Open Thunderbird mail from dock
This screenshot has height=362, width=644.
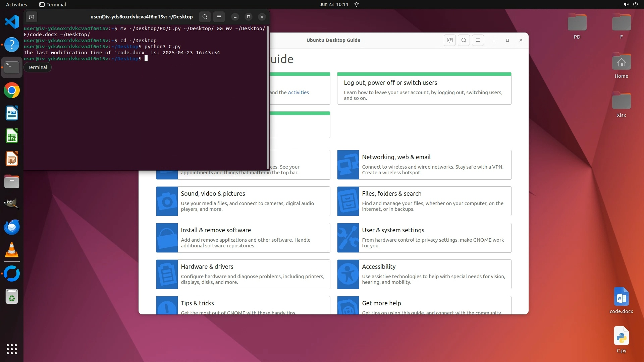pos(12,227)
